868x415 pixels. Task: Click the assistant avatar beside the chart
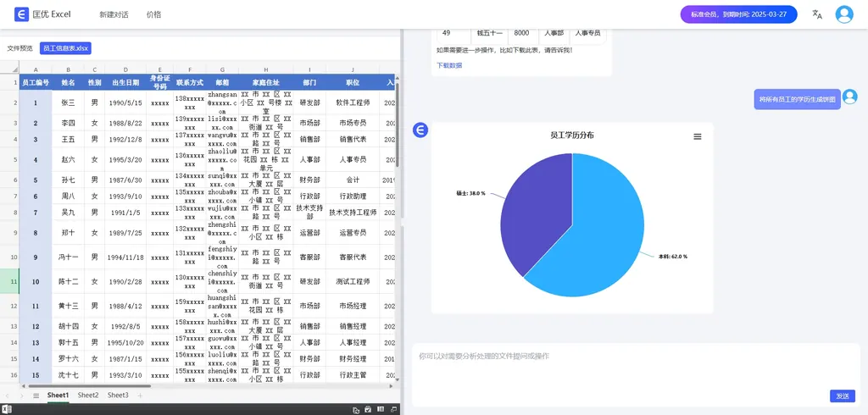coord(420,130)
